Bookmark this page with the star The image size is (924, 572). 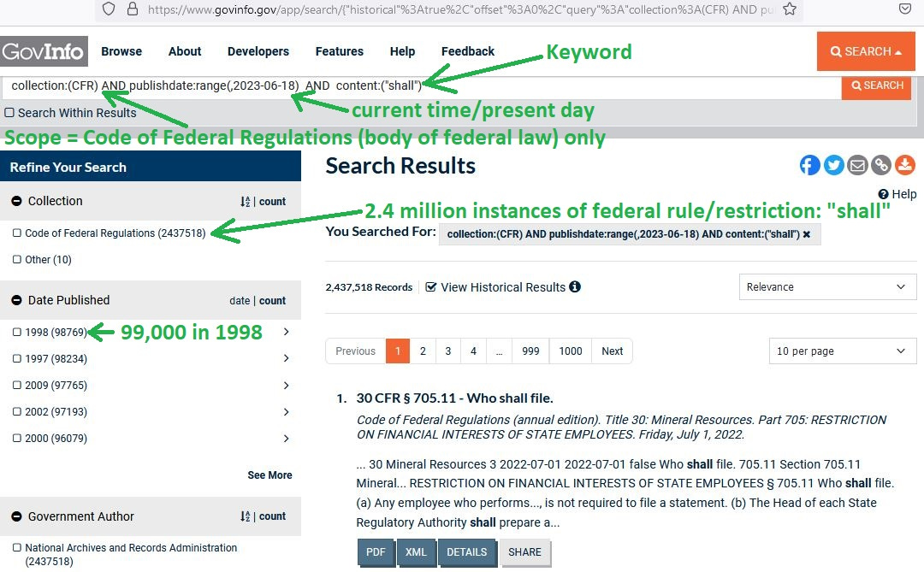(x=790, y=9)
